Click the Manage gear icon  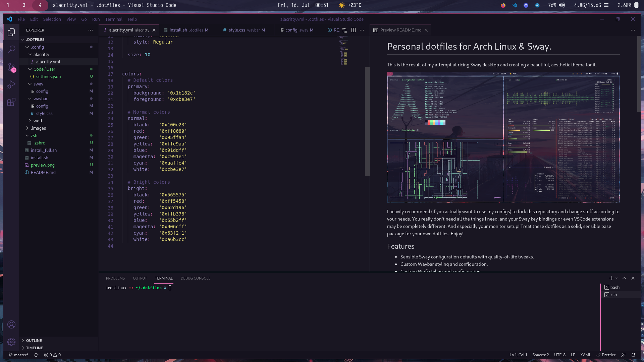(x=11, y=342)
